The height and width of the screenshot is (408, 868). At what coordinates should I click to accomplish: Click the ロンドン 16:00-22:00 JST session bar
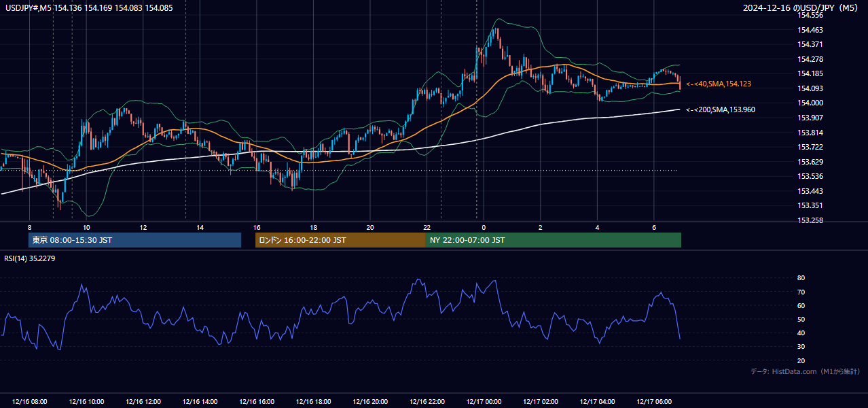[x=340, y=240]
